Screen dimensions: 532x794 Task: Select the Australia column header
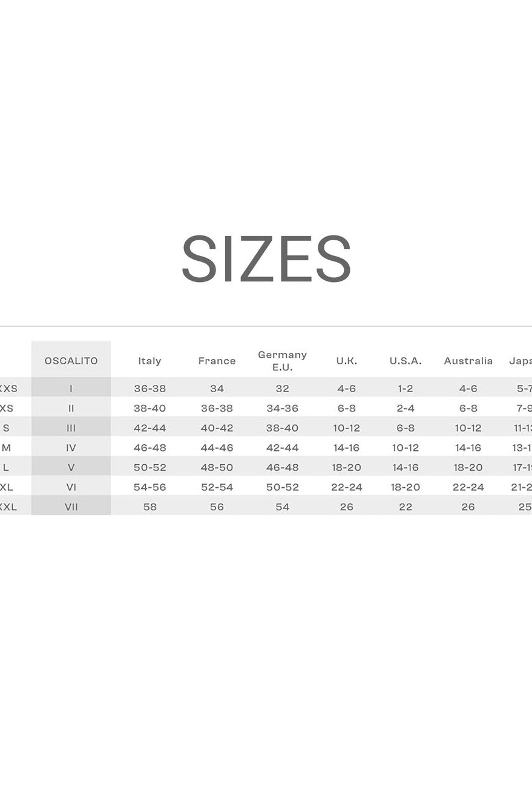point(468,361)
